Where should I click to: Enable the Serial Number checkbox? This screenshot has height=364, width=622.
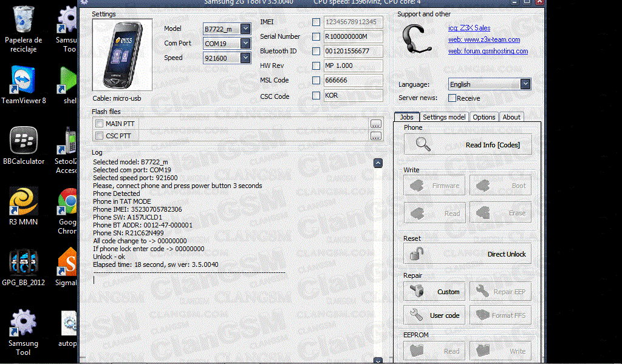coord(316,37)
